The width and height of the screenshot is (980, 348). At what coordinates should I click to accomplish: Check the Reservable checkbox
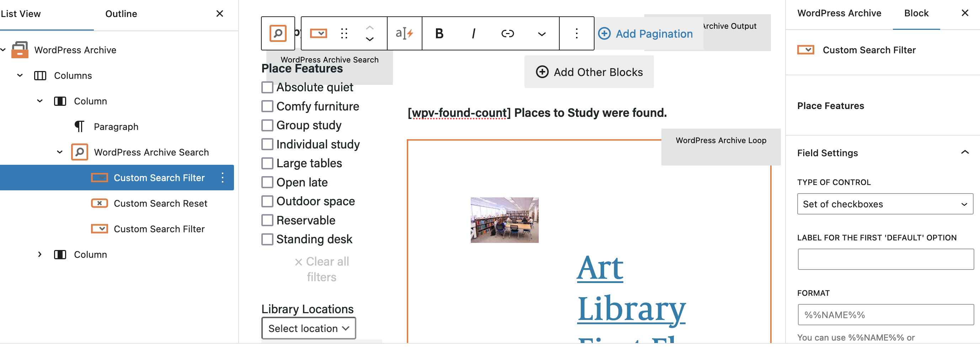(x=267, y=221)
